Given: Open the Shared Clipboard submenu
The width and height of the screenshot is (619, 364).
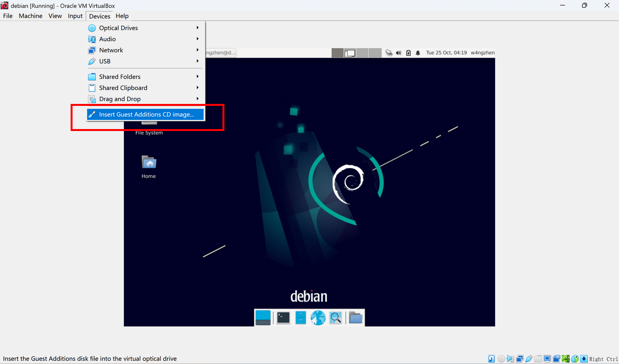Looking at the screenshot, I should click(146, 88).
